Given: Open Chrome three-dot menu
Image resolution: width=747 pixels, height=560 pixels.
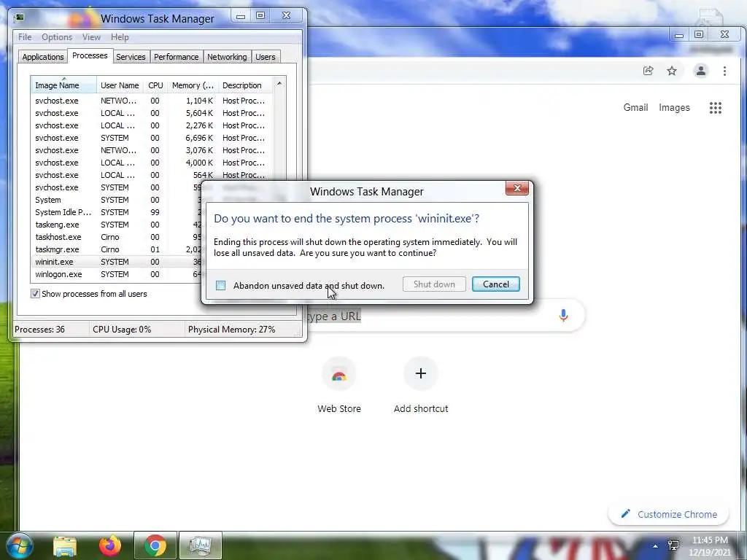Looking at the screenshot, I should coord(724,71).
